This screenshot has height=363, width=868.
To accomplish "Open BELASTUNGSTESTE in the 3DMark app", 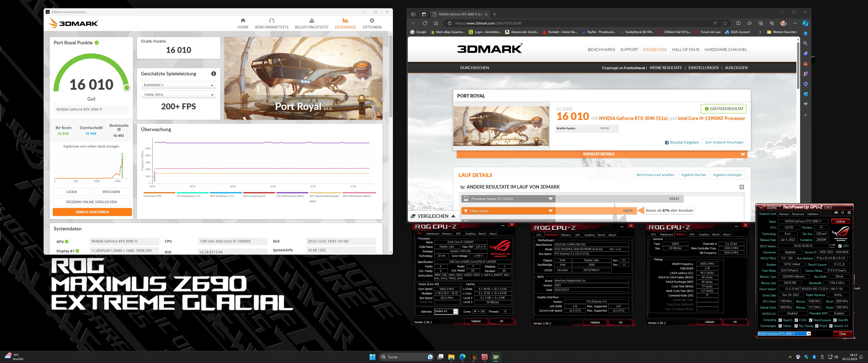I will (311, 24).
